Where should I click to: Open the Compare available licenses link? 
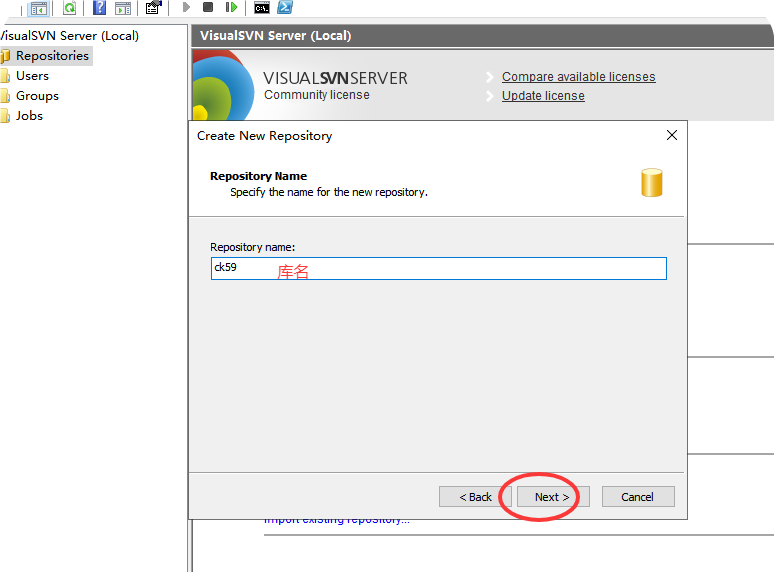click(x=579, y=77)
